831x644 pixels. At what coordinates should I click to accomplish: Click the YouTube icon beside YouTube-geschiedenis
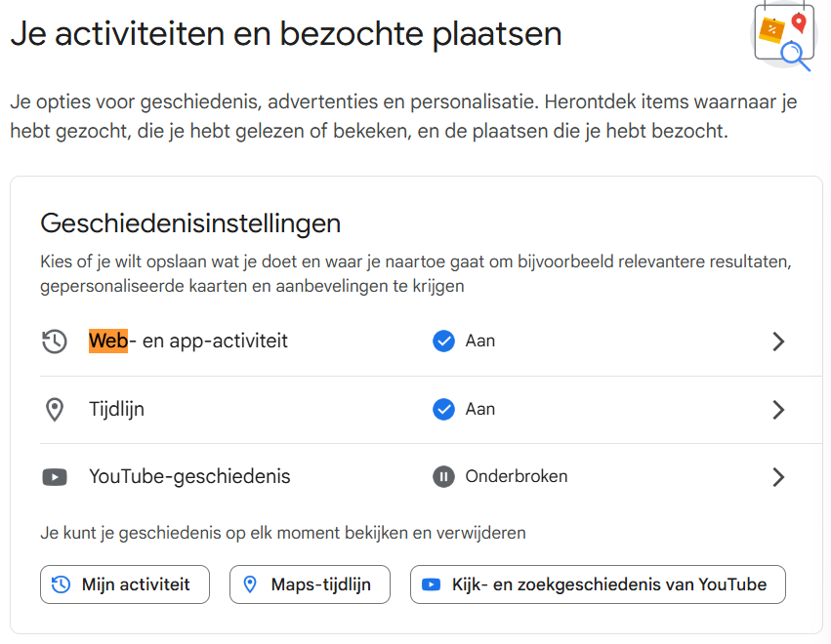point(55,477)
